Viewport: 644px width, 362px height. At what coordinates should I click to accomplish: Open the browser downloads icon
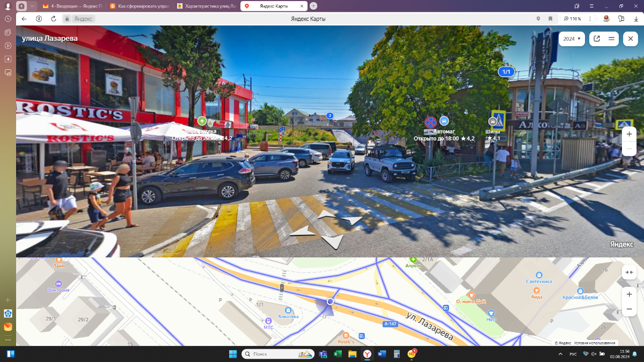click(x=635, y=19)
